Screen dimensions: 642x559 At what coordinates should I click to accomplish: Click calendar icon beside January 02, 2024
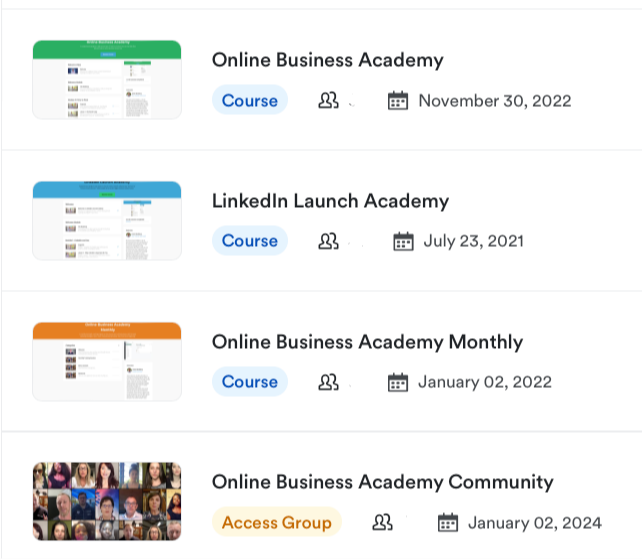[448, 522]
